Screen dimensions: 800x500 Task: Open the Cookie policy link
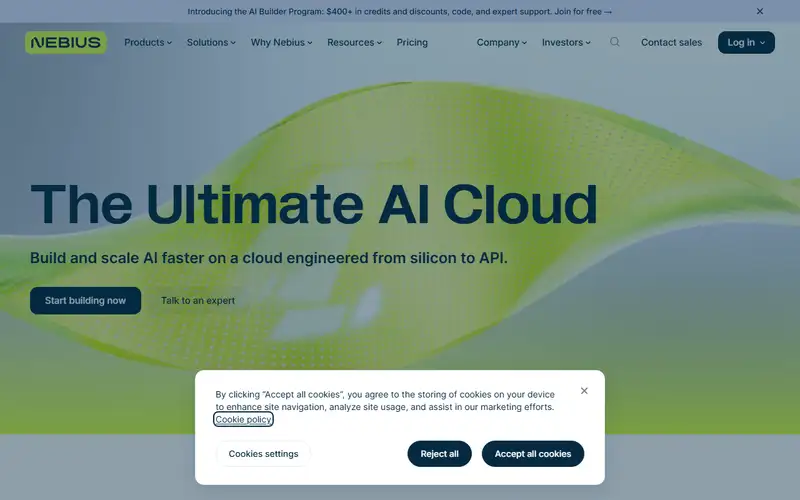point(243,419)
